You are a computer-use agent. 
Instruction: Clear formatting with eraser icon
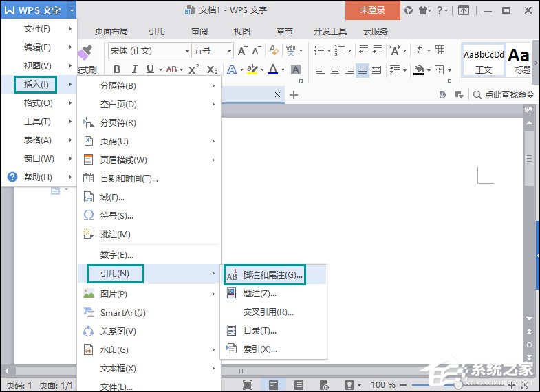[x=274, y=50]
